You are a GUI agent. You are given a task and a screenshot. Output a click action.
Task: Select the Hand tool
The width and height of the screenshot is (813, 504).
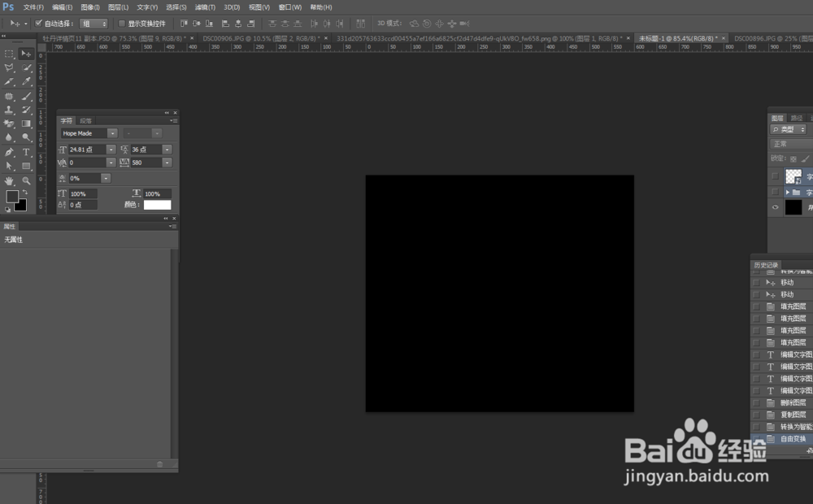tap(9, 180)
